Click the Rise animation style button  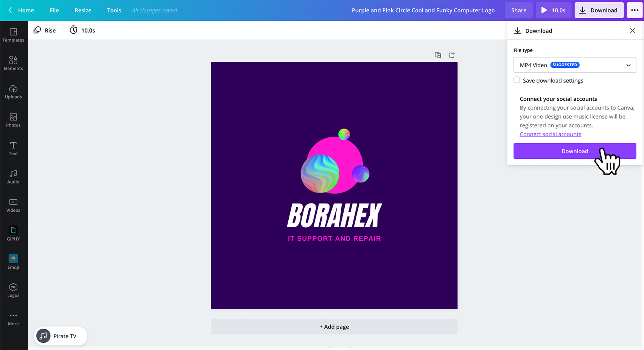45,30
